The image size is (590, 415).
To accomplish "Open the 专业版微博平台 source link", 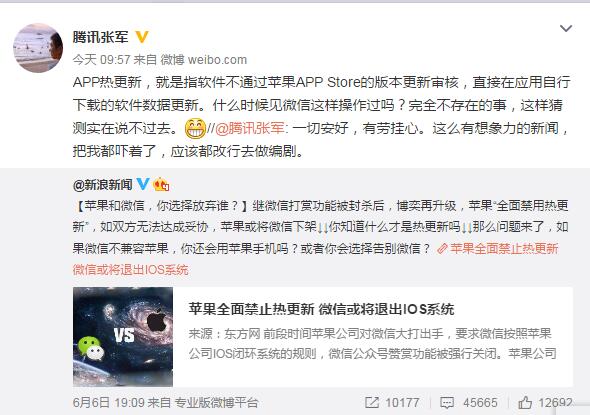I will (x=216, y=403).
